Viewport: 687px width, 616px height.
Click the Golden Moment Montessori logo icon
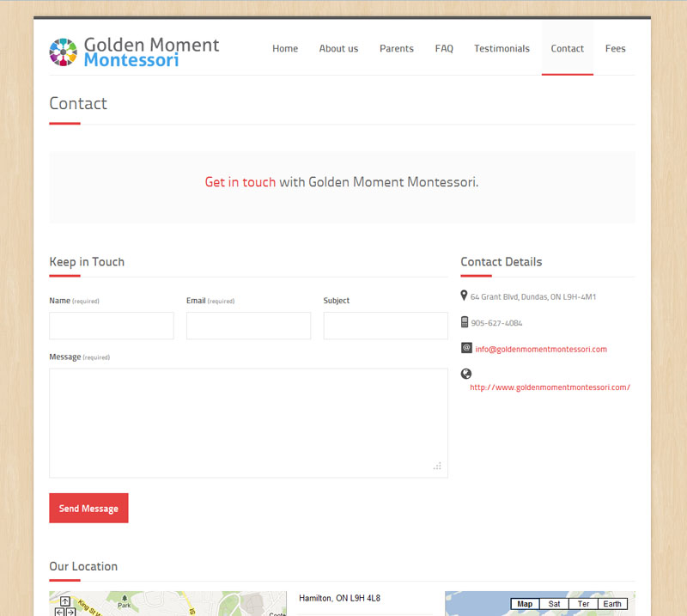[x=63, y=52]
